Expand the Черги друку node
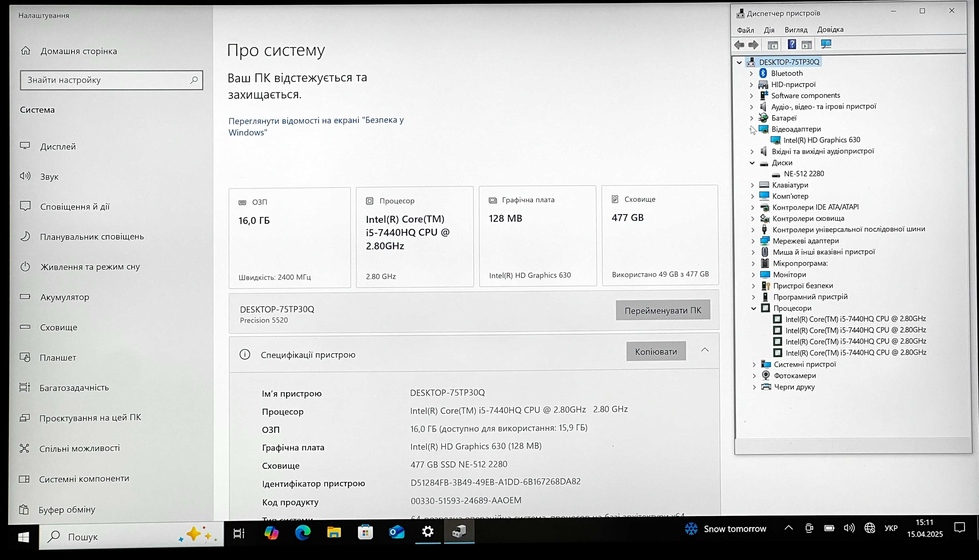 click(x=754, y=387)
